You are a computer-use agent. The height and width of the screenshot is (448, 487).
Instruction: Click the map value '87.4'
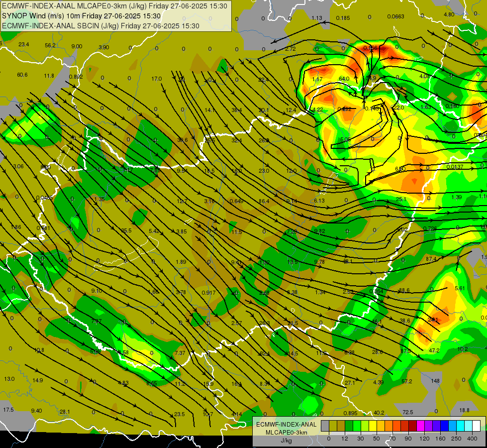[x=431, y=259]
